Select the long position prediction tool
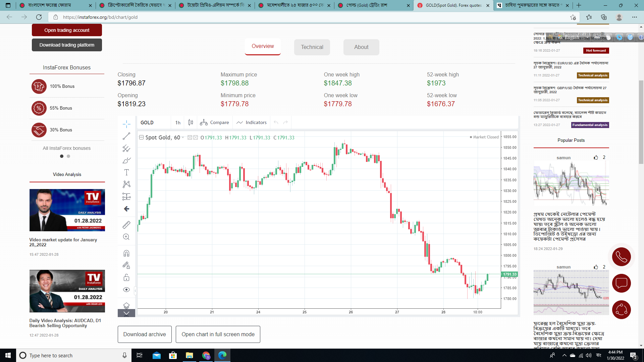The image size is (644, 362). pyautogui.click(x=126, y=196)
